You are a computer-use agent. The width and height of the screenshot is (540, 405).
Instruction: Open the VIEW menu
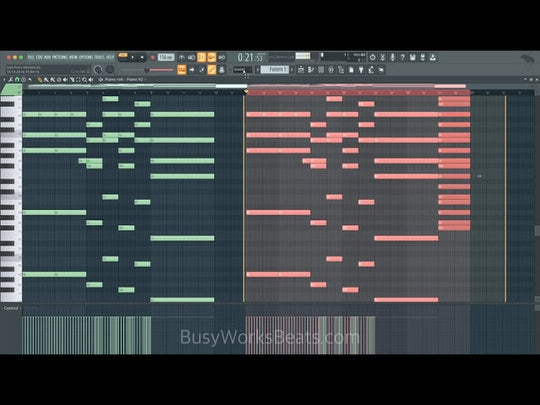coord(73,57)
